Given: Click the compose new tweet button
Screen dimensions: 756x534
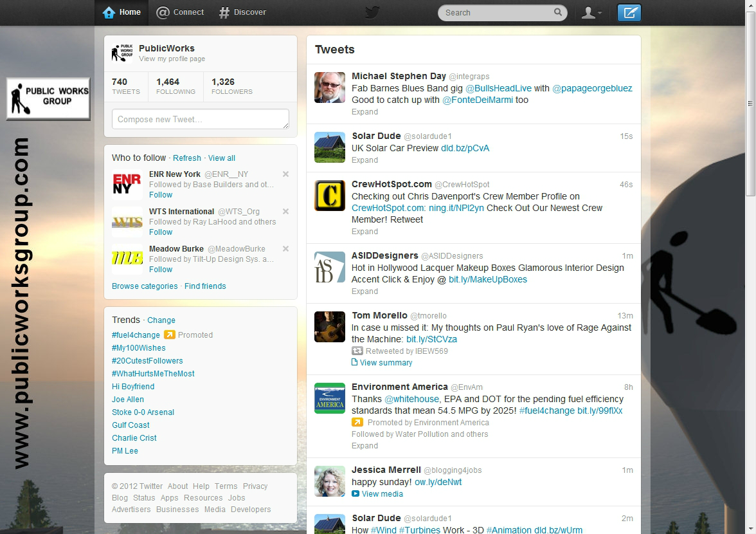Looking at the screenshot, I should [x=629, y=12].
